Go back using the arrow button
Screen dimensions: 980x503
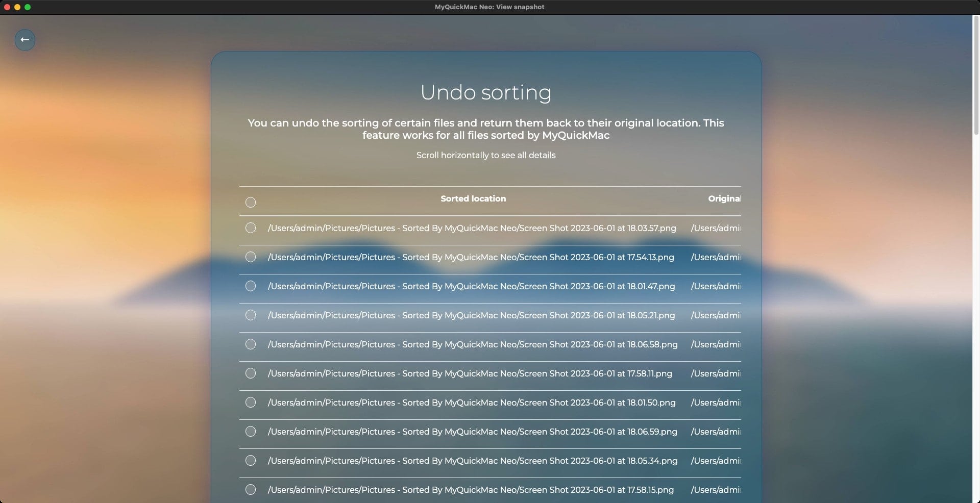tap(25, 40)
